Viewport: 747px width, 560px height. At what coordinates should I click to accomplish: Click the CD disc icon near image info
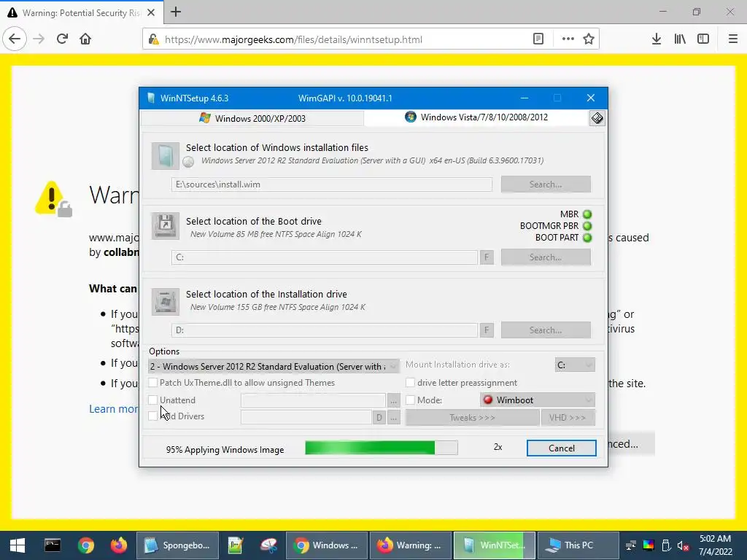point(188,162)
